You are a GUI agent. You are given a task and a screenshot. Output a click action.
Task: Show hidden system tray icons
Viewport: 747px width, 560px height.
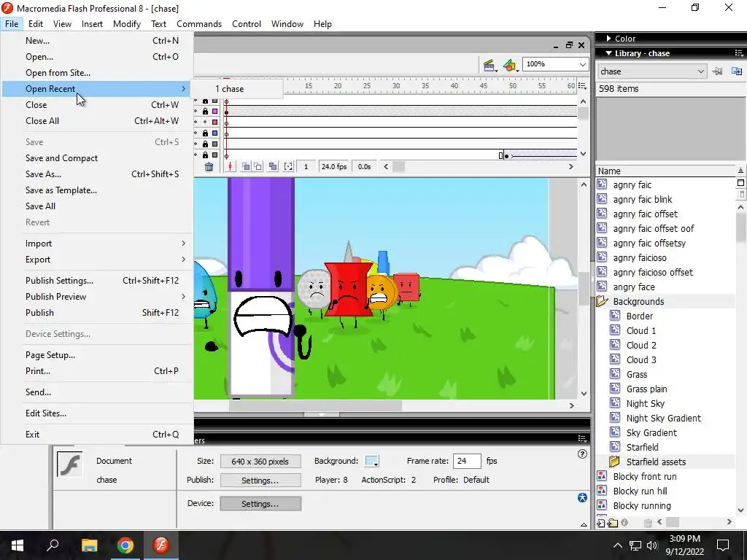[617, 545]
